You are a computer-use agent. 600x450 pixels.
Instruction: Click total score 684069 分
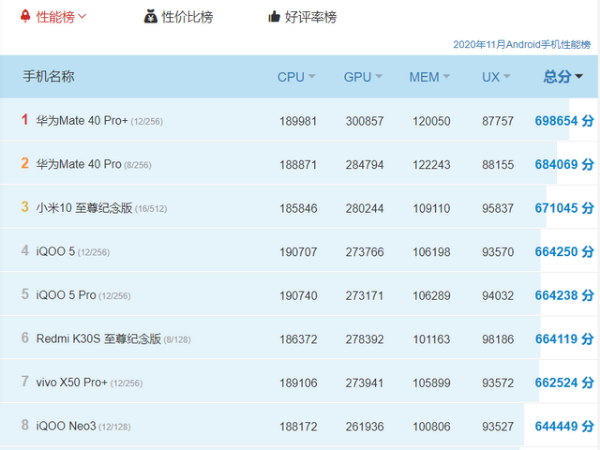click(x=564, y=165)
